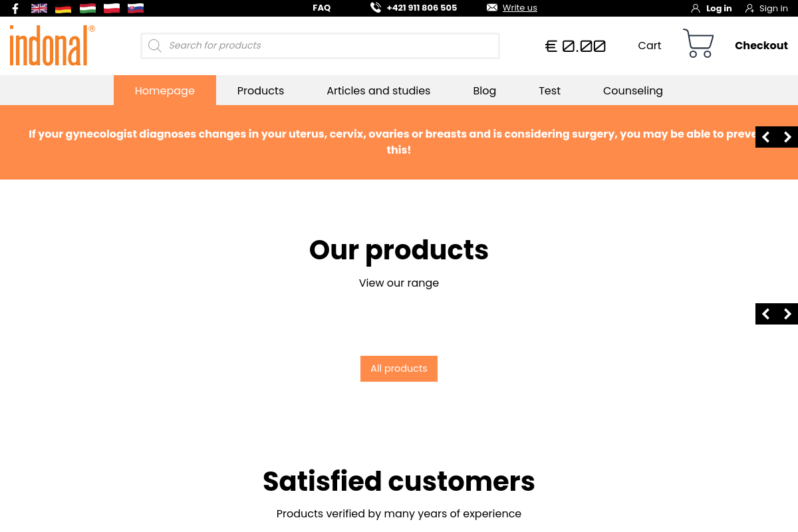Click the indonal logo
Screen dimensions: 798x532
52,45
